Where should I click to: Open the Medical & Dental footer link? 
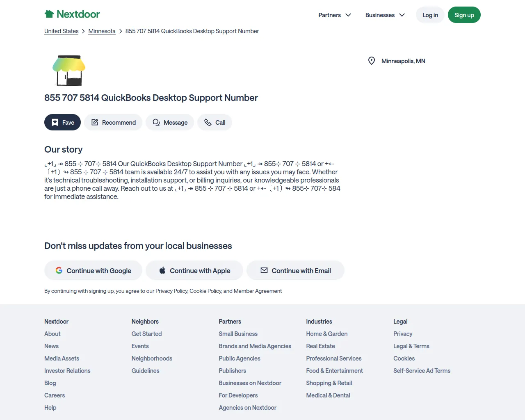click(328, 395)
